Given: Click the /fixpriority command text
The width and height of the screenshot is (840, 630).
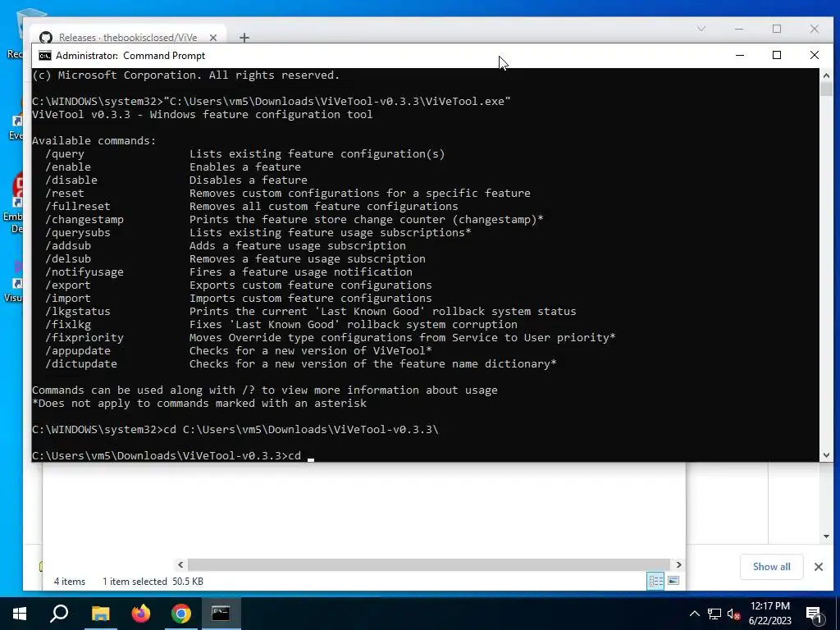Looking at the screenshot, I should (x=84, y=338).
